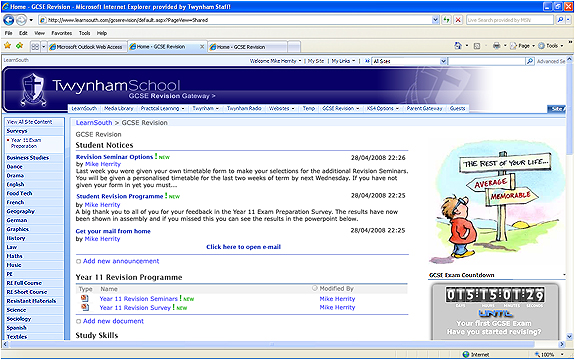The image size is (575, 360).
Task: Open the Parent Gateway navigation tab
Action: (x=424, y=109)
